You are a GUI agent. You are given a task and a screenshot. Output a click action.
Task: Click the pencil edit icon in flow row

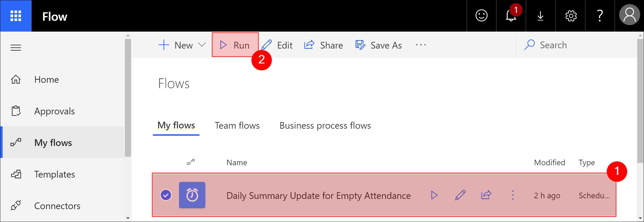tap(460, 195)
